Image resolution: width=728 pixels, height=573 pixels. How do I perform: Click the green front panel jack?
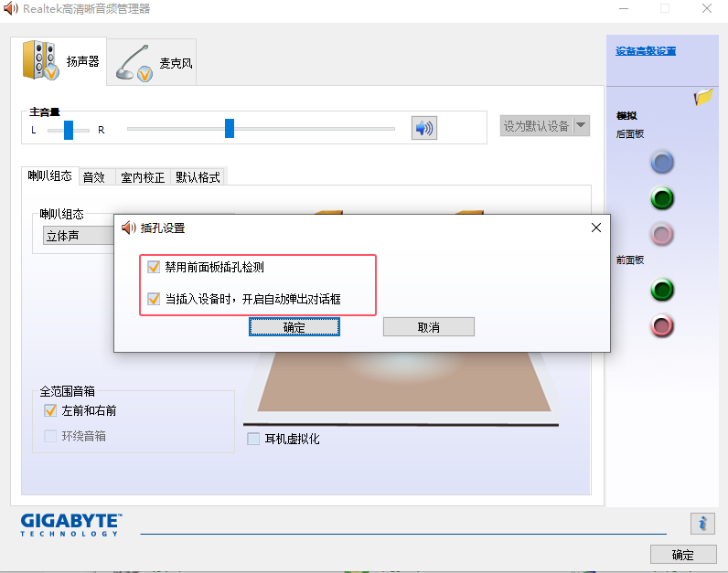661,290
